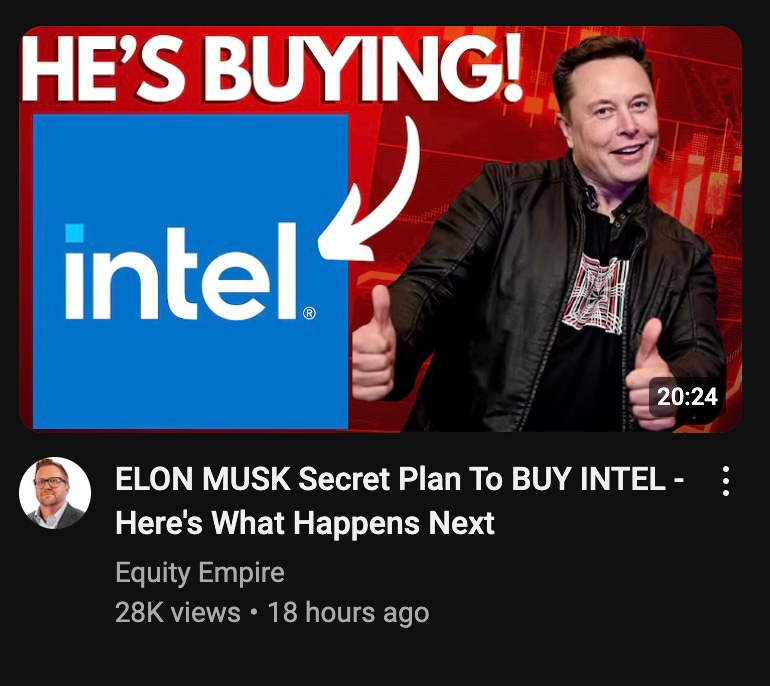Open the video titled ELON MUSK Secret Plan
Viewport: 770px width, 686px height.
[399, 500]
